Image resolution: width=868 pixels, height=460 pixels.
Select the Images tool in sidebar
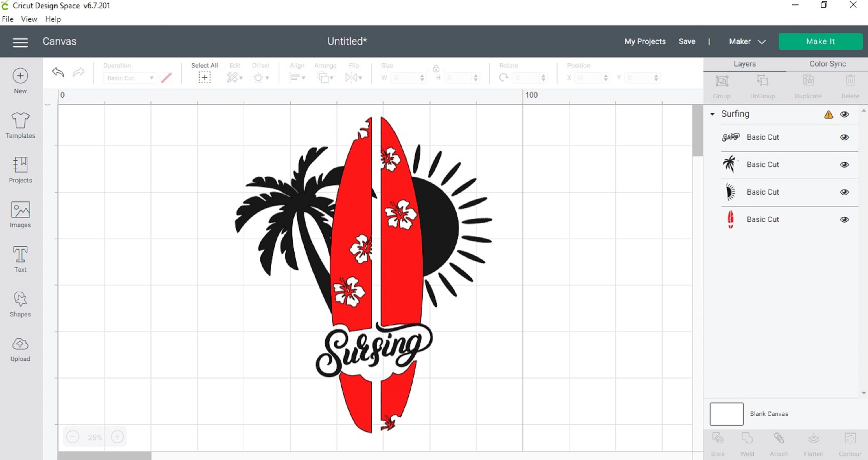coord(20,215)
